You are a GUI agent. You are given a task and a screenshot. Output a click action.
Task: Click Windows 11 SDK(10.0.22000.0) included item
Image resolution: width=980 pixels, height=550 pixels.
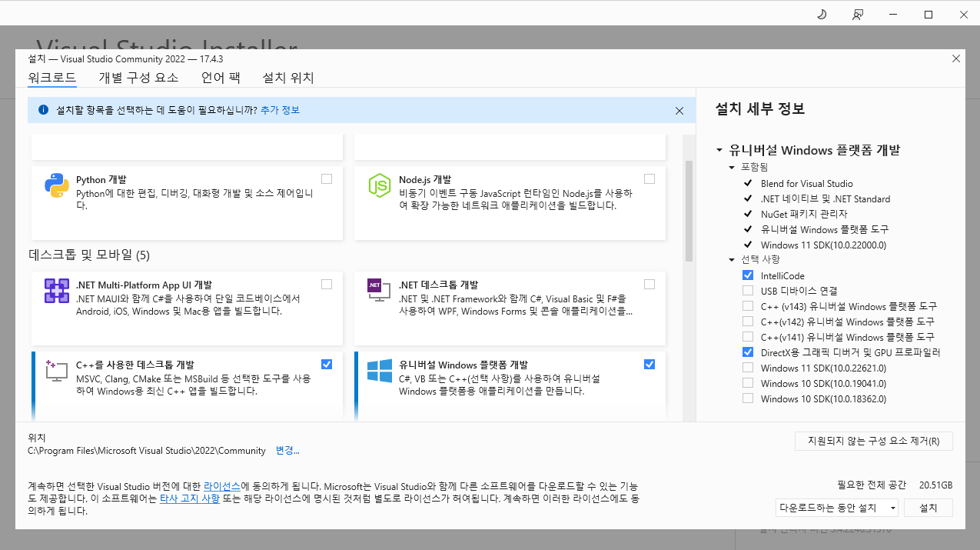click(823, 245)
